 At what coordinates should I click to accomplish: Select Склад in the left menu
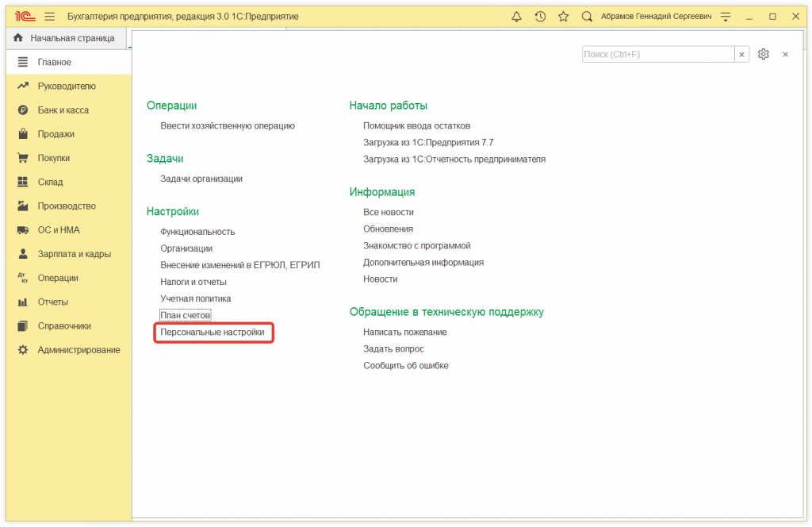click(50, 181)
